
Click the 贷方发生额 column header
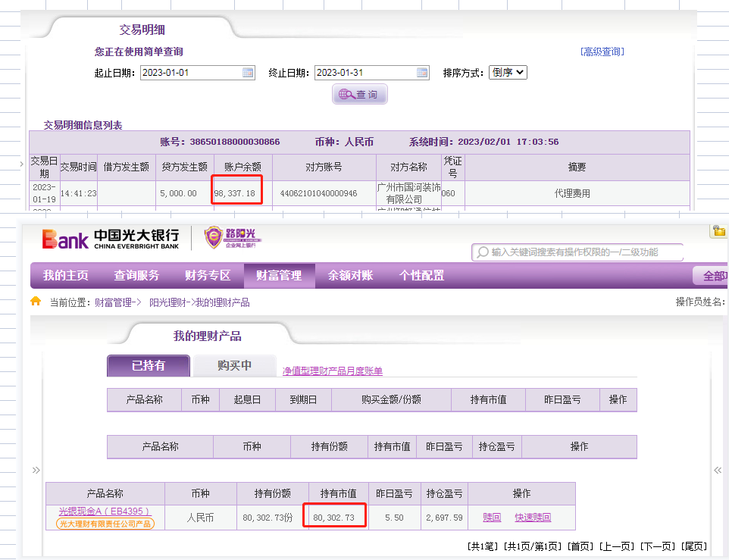click(185, 167)
